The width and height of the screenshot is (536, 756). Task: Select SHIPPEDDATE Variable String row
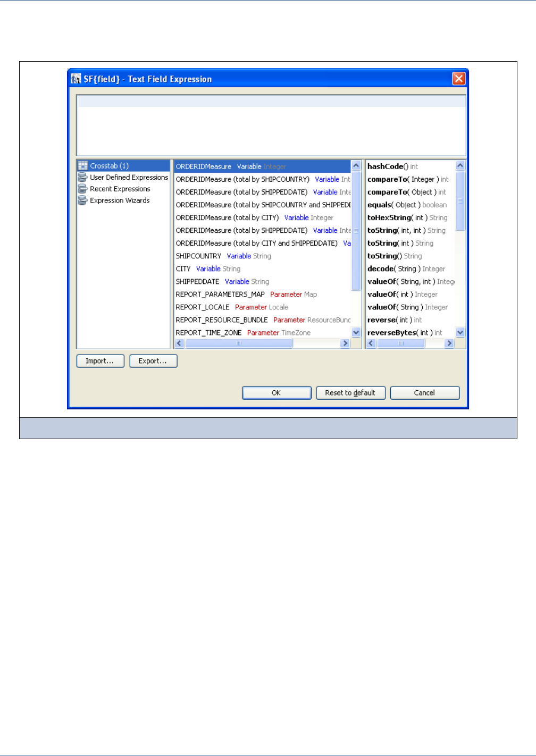[263, 281]
